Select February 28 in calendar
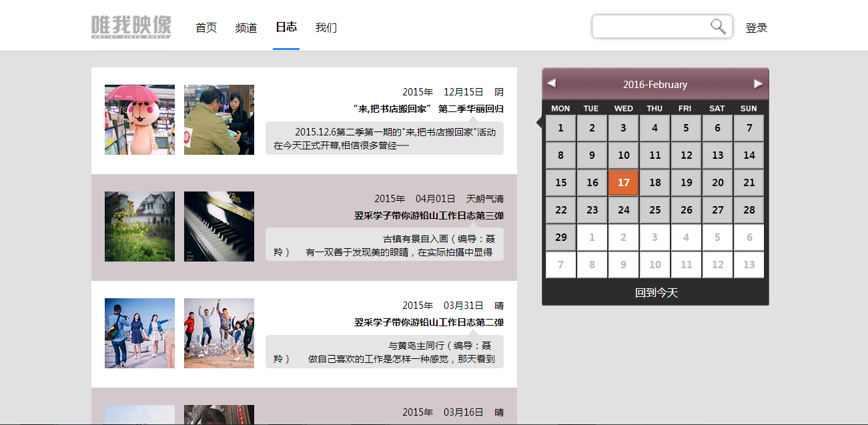 tap(749, 210)
